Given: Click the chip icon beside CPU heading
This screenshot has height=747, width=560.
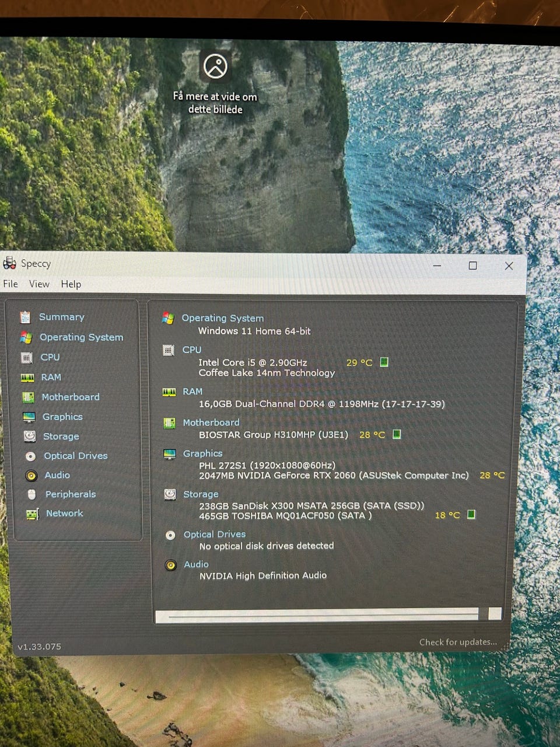Looking at the screenshot, I should (x=169, y=350).
